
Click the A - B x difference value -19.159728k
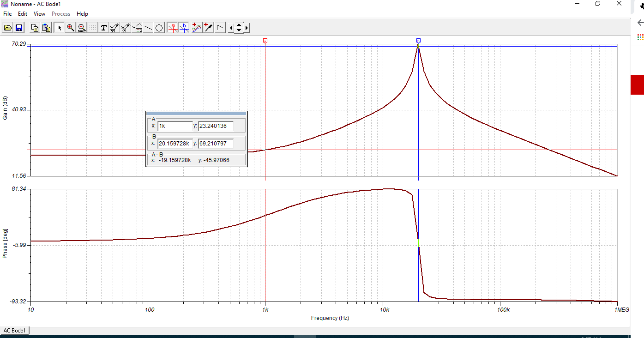175,160
